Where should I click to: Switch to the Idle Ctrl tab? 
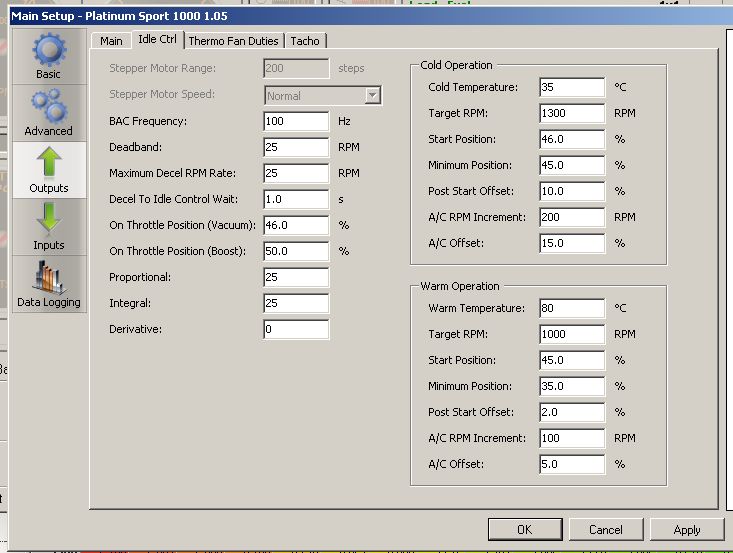(x=158, y=39)
